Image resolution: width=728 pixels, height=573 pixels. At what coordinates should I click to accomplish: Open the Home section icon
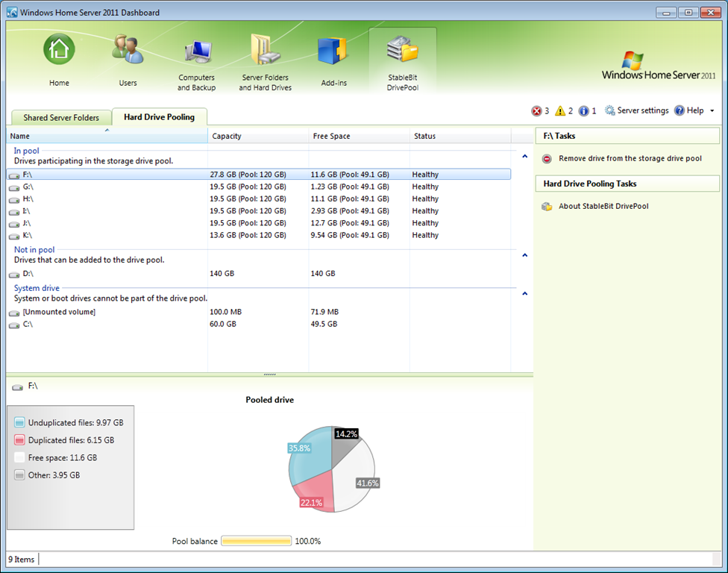[59, 49]
